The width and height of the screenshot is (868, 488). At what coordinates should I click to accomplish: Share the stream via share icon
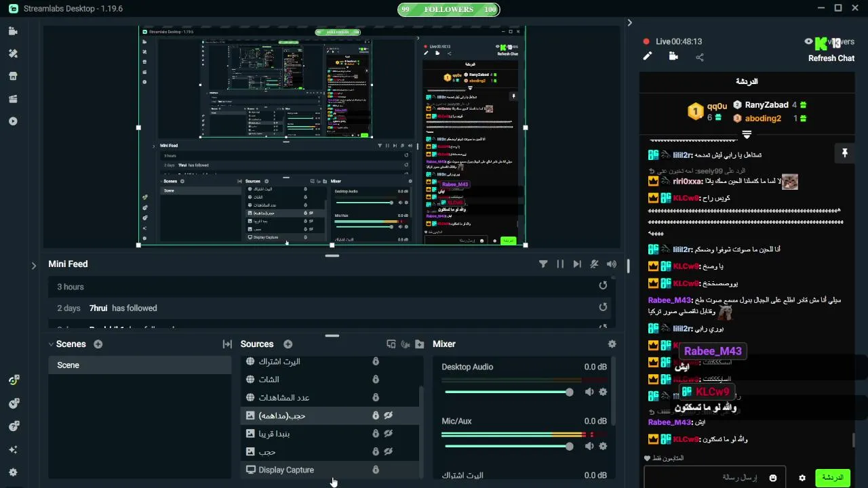700,57
